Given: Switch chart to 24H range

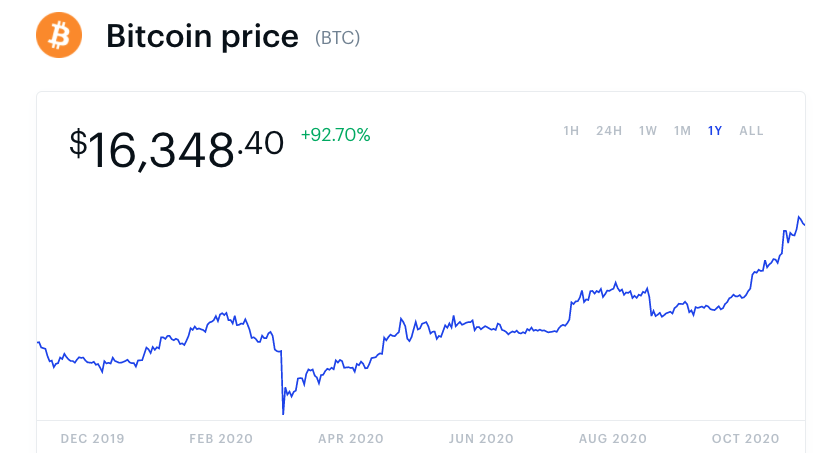Looking at the screenshot, I should tap(609, 131).
